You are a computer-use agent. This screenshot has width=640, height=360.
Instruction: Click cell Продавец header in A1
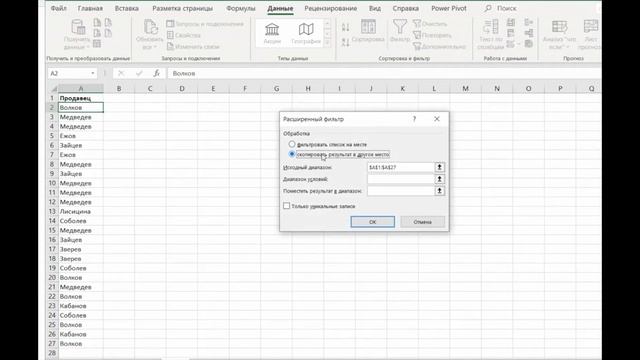tap(81, 98)
